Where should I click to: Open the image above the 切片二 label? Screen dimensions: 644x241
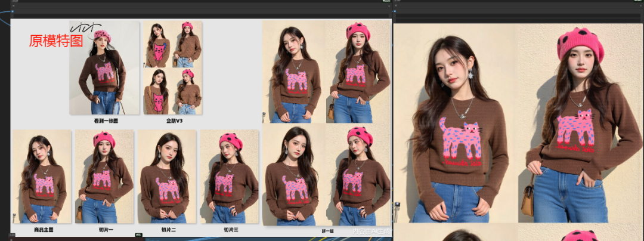click(167, 177)
